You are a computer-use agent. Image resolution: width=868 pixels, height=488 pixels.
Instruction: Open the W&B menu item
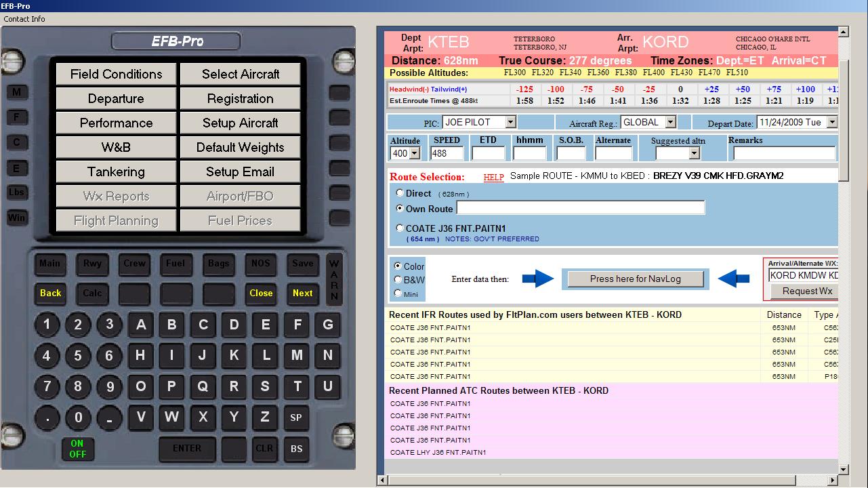click(116, 148)
